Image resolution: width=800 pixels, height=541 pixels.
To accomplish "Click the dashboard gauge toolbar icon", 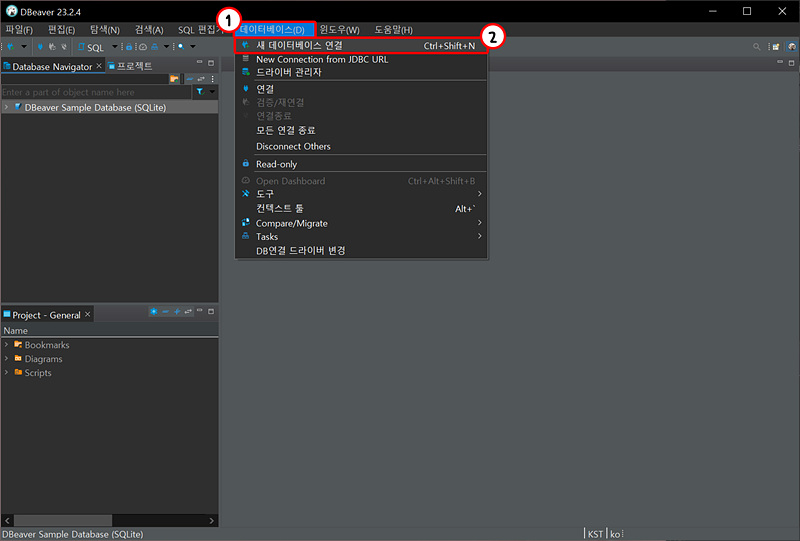I will coord(143,47).
